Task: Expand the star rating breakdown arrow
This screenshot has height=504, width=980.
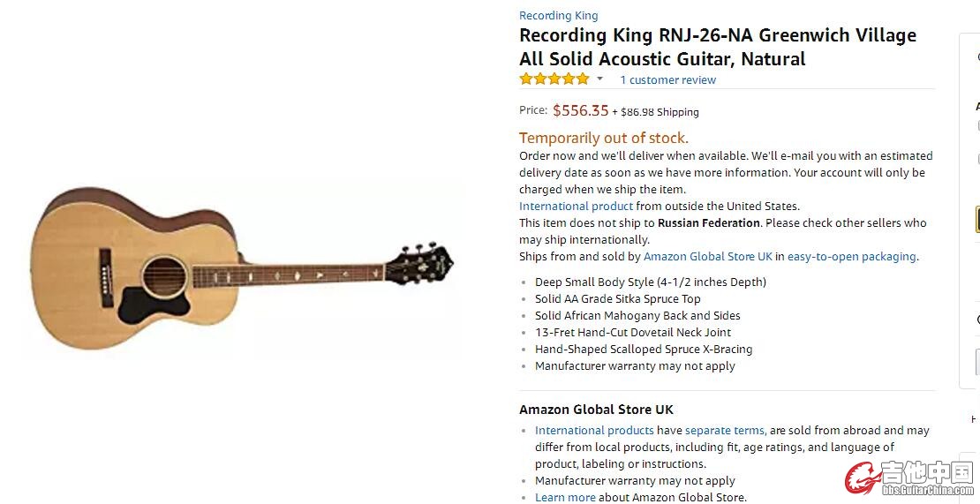Action: [x=600, y=79]
